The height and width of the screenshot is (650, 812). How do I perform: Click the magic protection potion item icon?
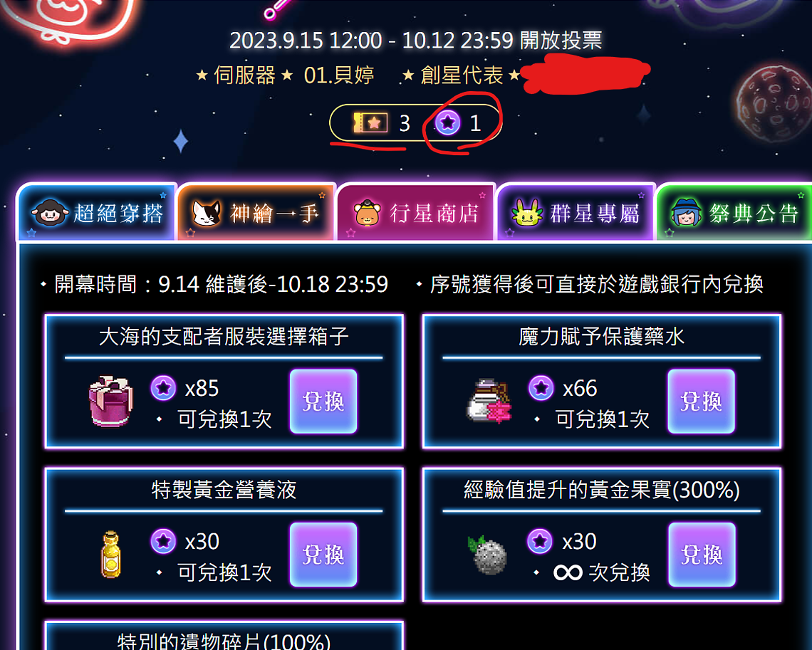pyautogui.click(x=489, y=401)
